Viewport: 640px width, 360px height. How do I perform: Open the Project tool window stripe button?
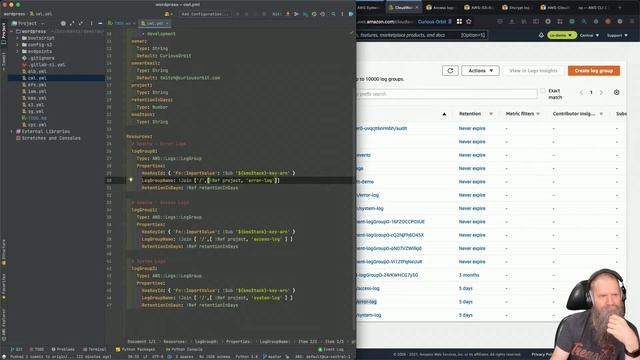pos(4,34)
